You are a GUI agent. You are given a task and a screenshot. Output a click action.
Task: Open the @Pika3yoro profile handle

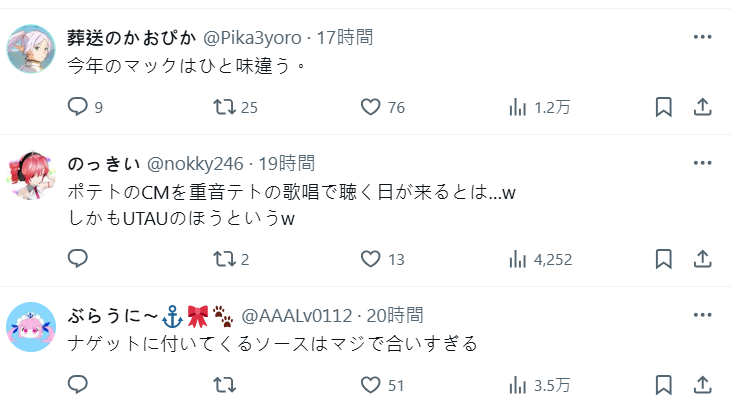tap(252, 38)
